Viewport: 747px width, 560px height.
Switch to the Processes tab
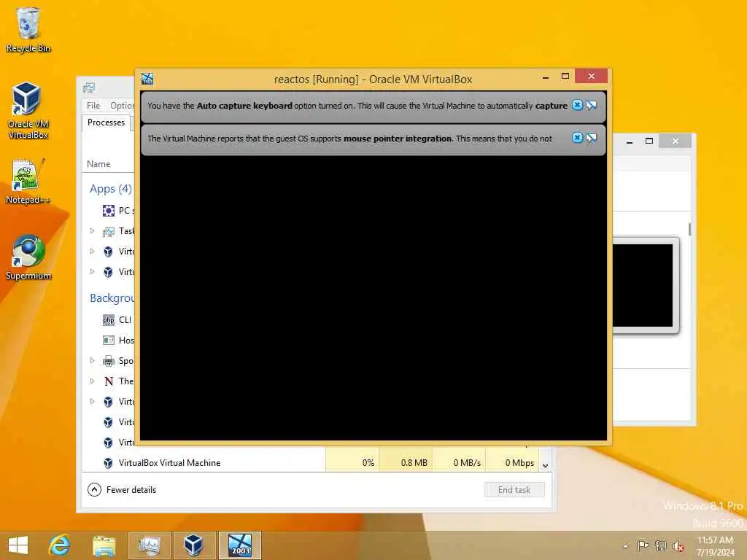(x=106, y=122)
